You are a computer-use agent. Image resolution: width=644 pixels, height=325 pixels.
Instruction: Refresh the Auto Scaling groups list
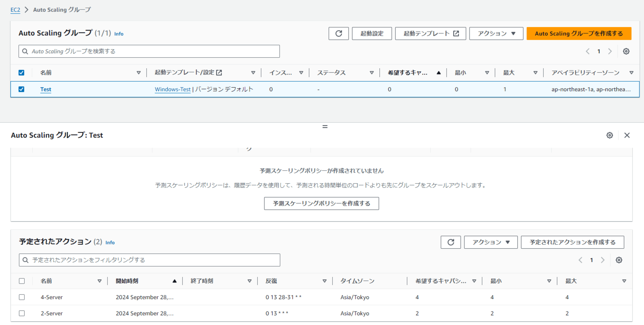pos(338,34)
